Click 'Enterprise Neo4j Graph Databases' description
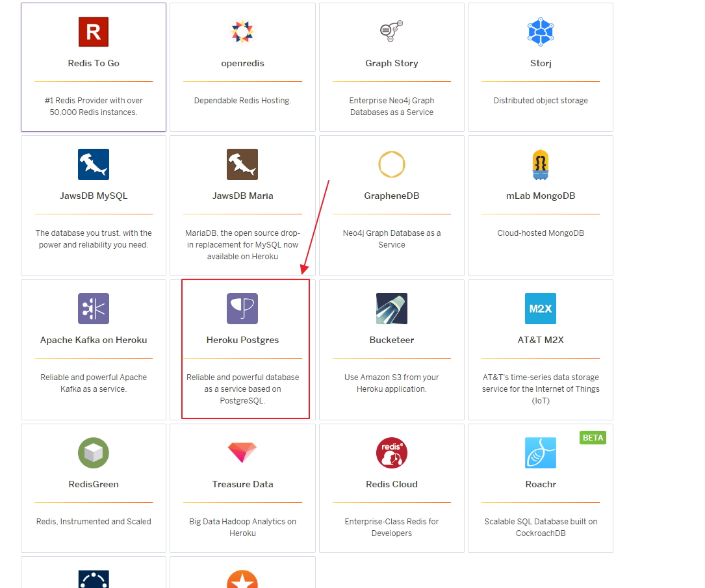705x588 pixels. [392, 107]
